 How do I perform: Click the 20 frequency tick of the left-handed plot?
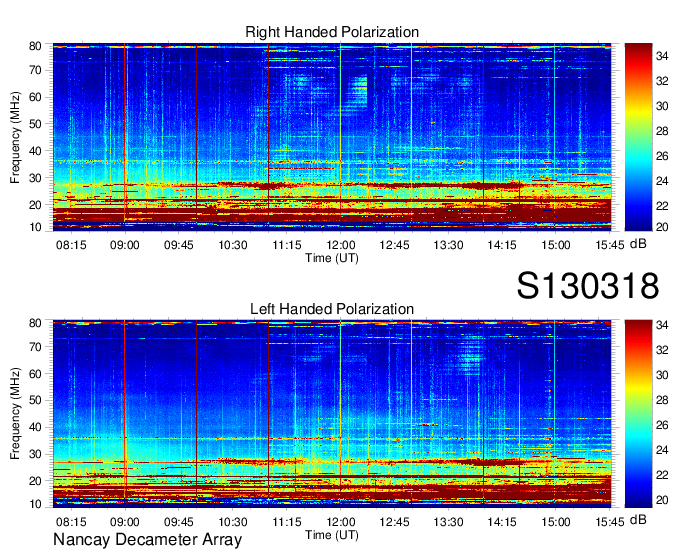(x=35, y=481)
